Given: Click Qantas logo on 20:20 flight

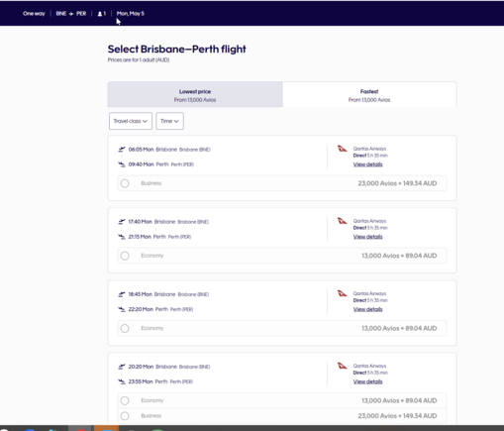Looking at the screenshot, I should pyautogui.click(x=342, y=366).
